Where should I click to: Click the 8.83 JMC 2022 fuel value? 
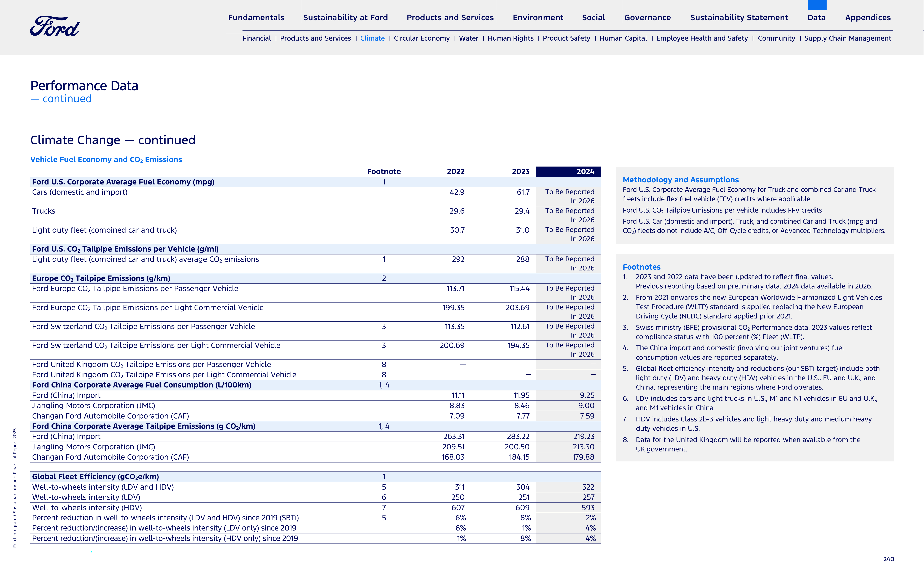457,406
